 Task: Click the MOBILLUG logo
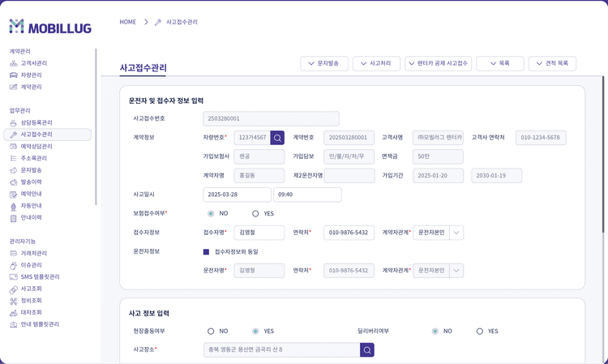[50, 27]
